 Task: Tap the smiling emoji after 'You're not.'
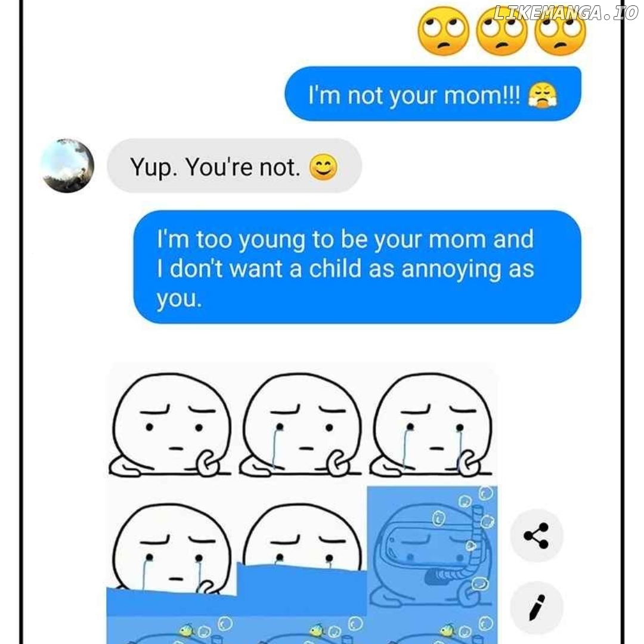[x=323, y=167]
